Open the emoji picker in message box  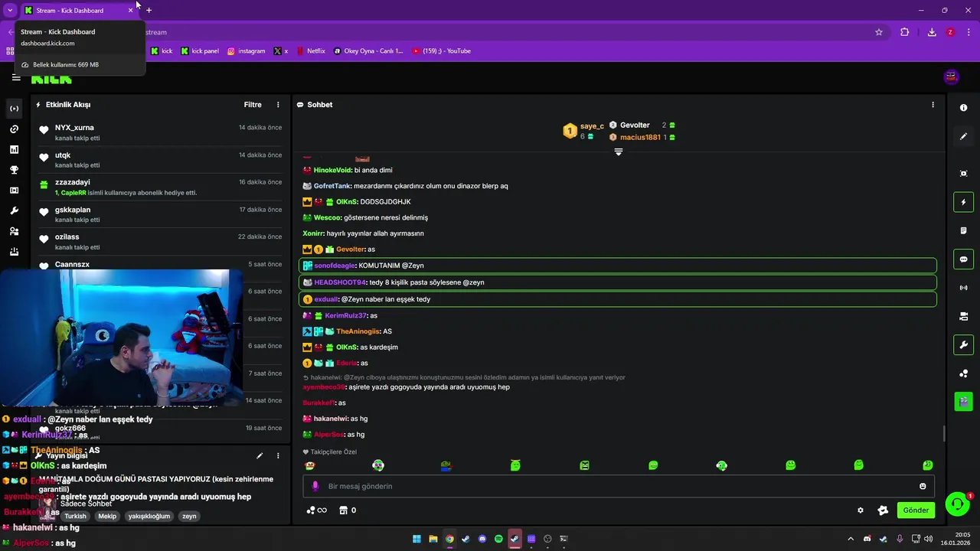[923, 486]
